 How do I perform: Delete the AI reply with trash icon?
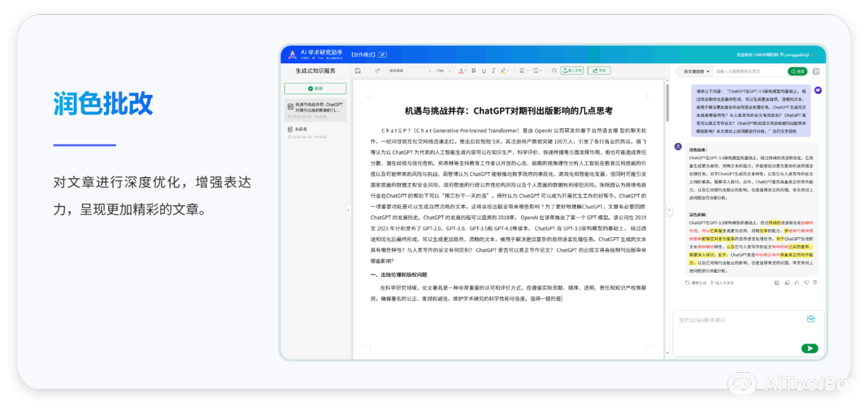click(815, 282)
